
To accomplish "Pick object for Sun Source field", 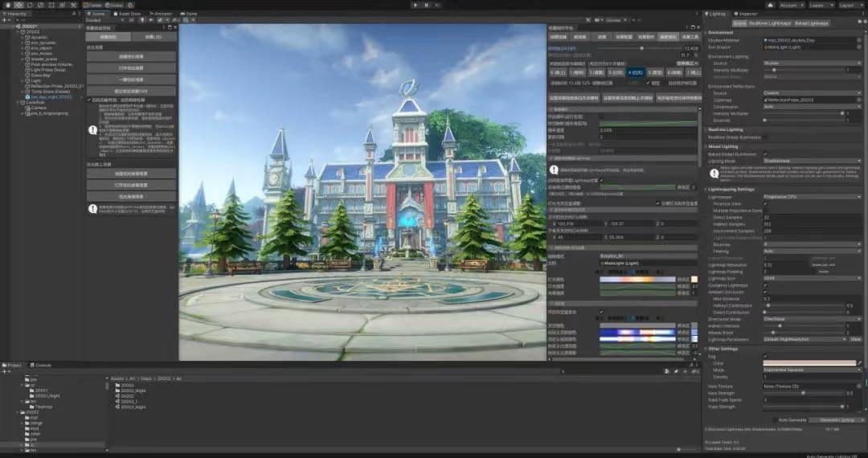I will tap(859, 47).
